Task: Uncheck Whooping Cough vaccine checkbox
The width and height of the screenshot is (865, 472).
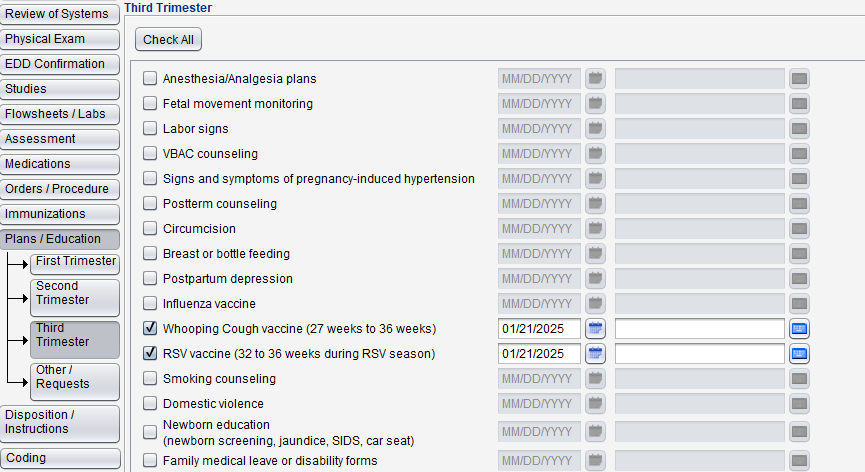Action: (150, 328)
